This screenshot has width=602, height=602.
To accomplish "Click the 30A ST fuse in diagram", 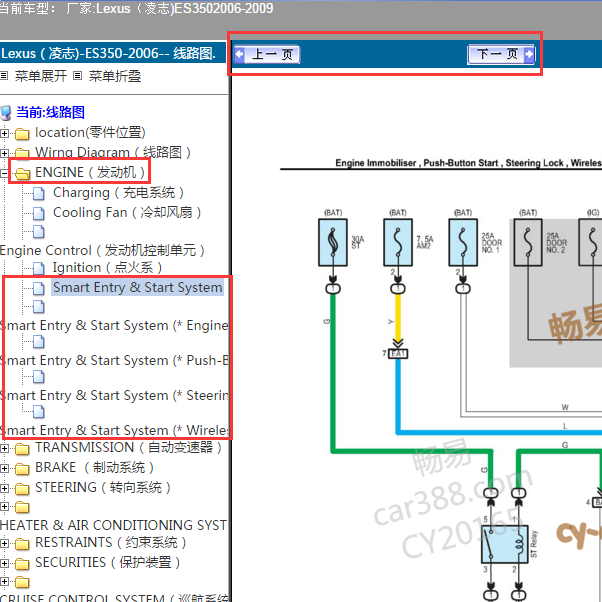I will [x=333, y=243].
